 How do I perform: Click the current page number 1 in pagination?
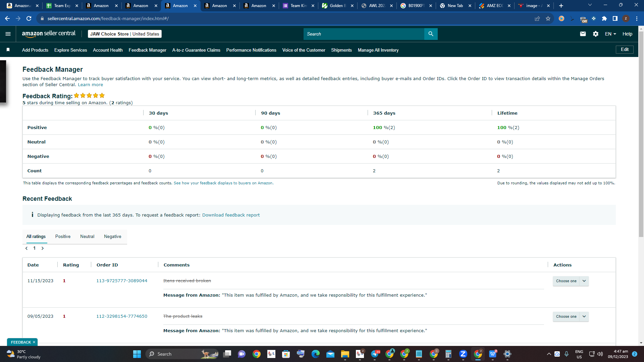pos(34,248)
